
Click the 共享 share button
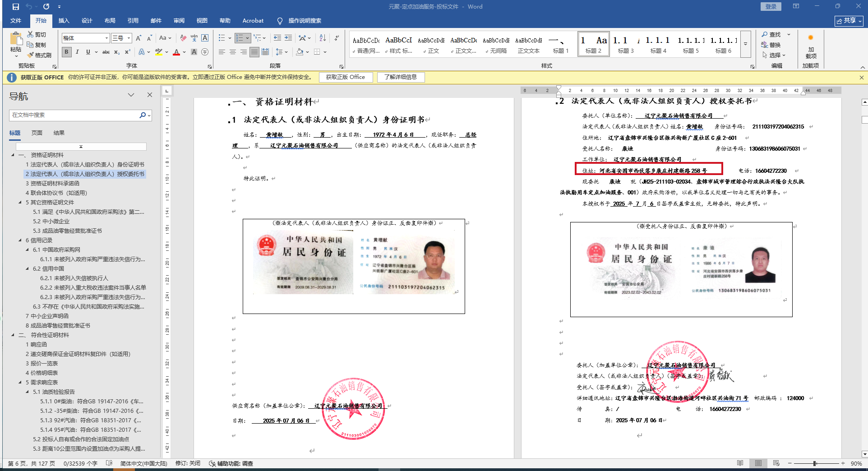849,21
